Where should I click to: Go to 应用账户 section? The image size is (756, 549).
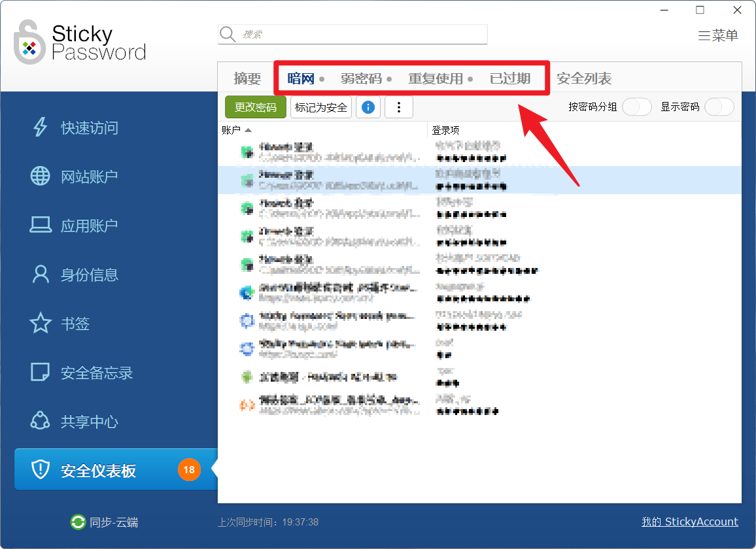point(75,225)
